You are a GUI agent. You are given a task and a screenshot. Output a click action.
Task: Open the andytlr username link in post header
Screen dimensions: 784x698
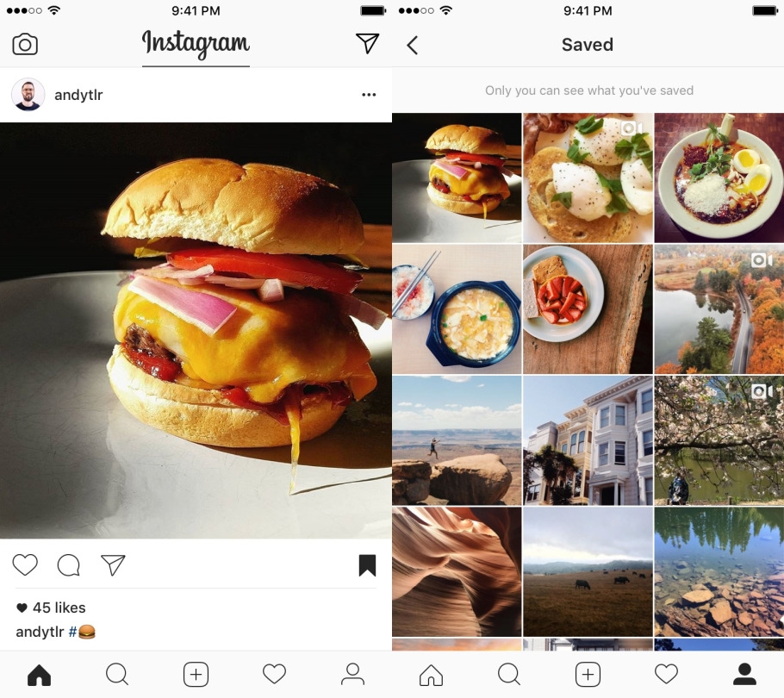(78, 95)
